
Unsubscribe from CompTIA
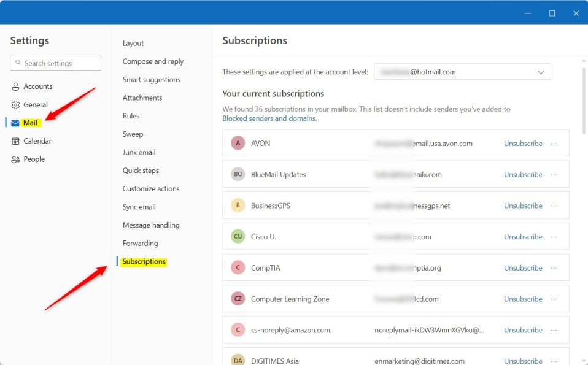(x=523, y=268)
